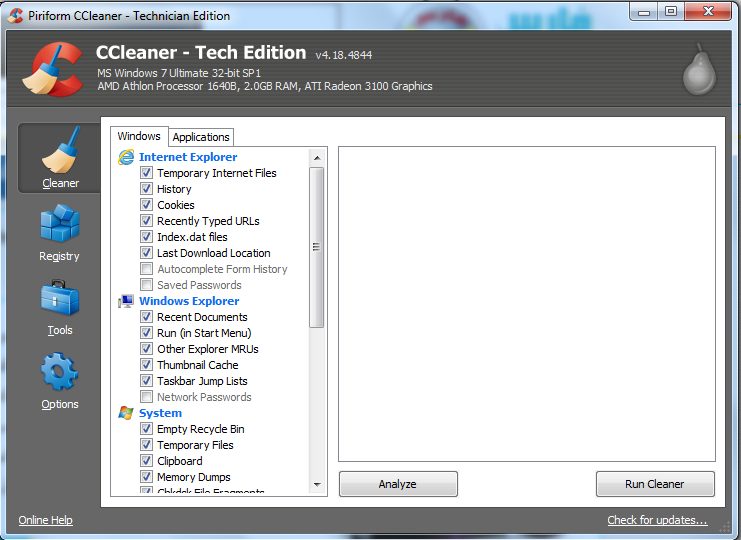Click the Piriform pear logo
This screenshot has width=741, height=540.
(699, 69)
